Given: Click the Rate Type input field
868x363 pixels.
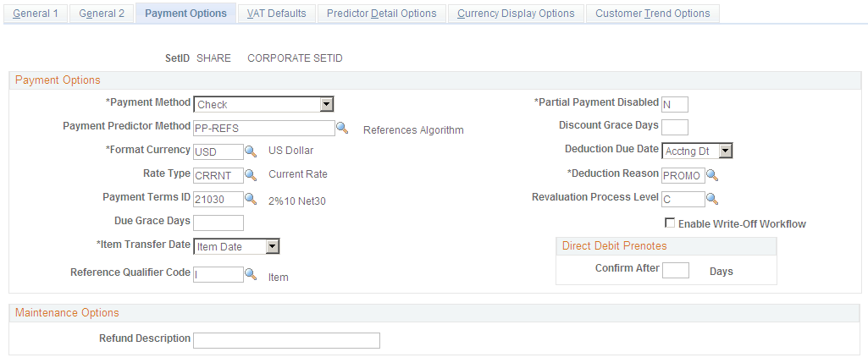Looking at the screenshot, I should (218, 175).
